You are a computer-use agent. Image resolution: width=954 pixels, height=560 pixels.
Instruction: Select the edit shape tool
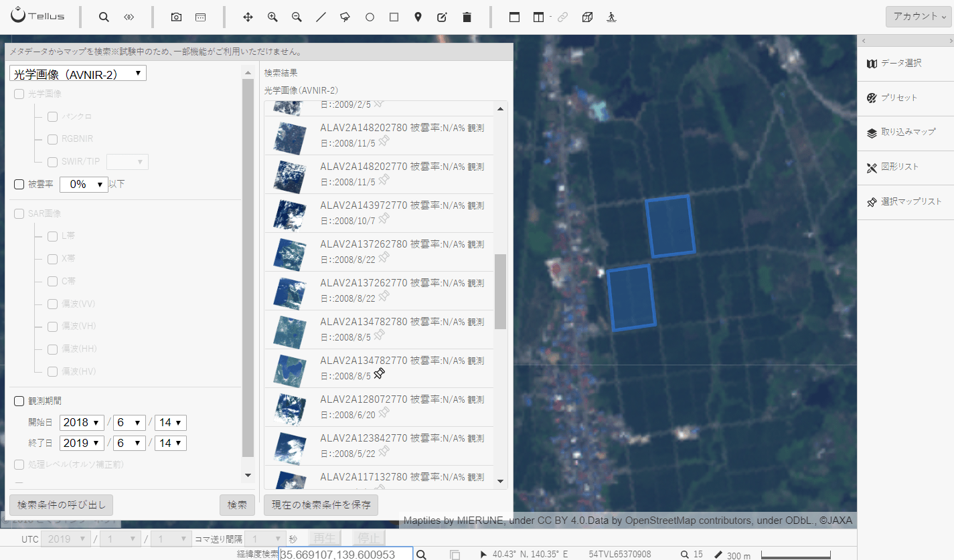click(x=442, y=17)
